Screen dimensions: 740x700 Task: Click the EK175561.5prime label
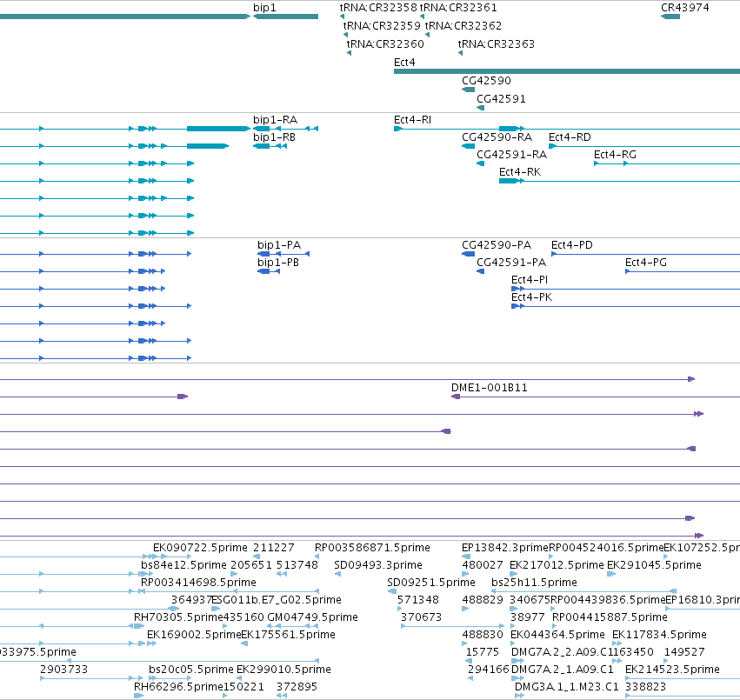pos(289,636)
